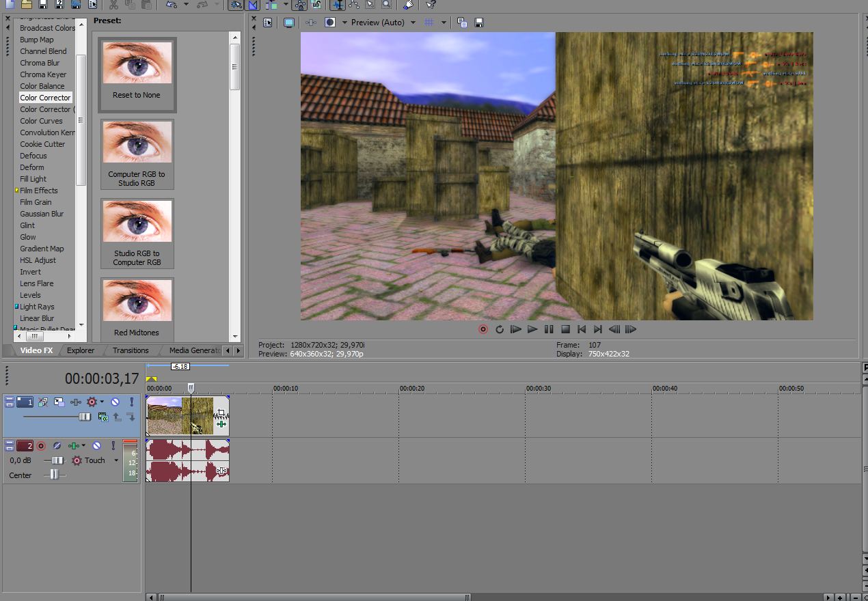Click the Video Output FX icon in the preview toolbar
This screenshot has width=868, height=601.
click(x=311, y=23)
